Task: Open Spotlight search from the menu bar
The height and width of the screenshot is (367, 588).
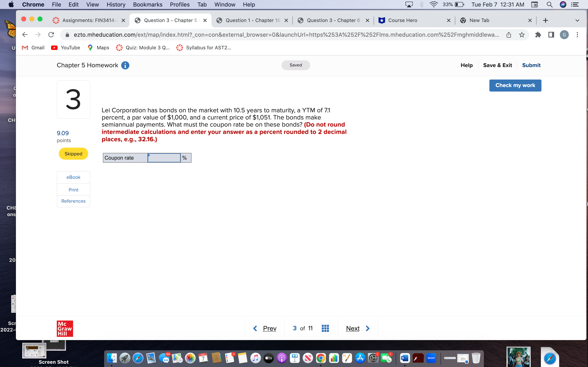Action: [x=550, y=4]
